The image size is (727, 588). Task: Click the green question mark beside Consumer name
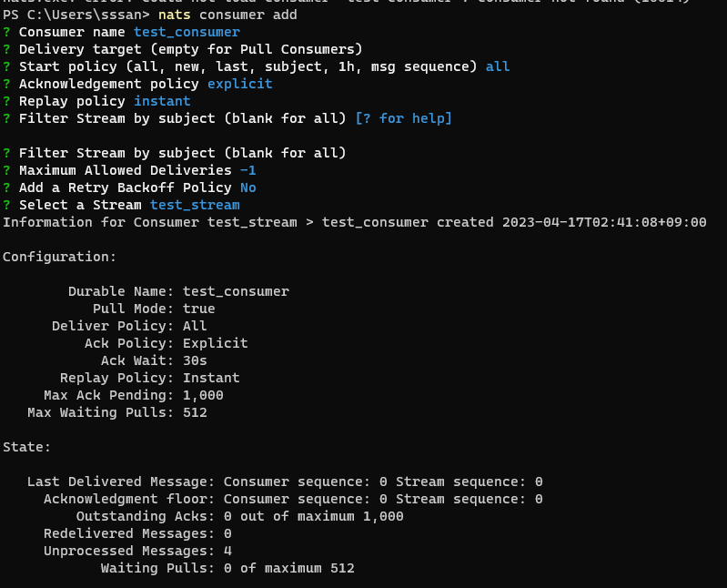pos(6,33)
